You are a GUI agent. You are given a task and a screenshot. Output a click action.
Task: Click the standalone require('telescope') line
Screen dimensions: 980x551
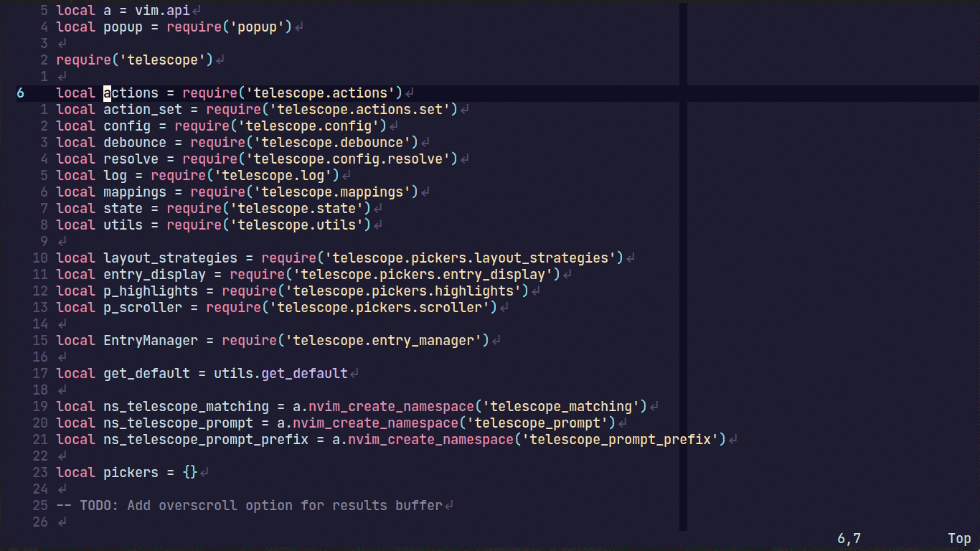135,60
